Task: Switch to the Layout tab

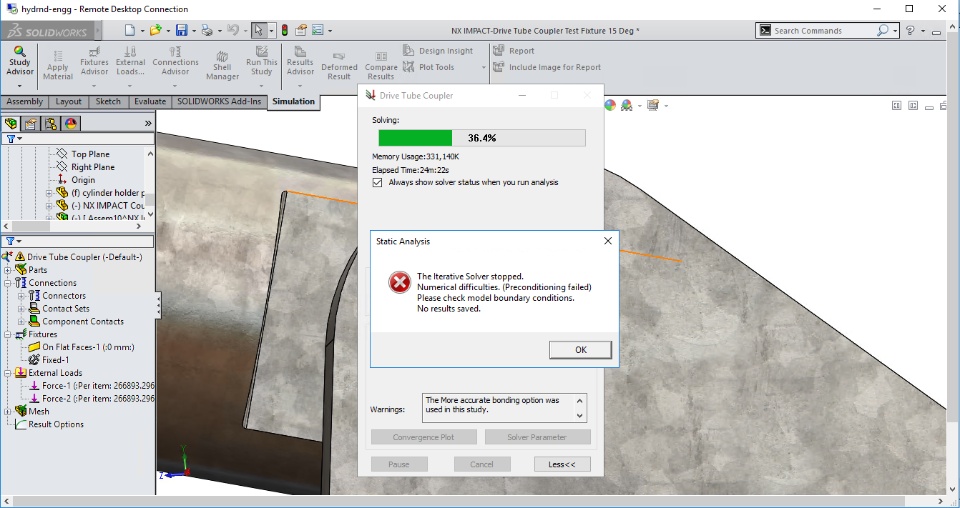Action: coord(68,102)
